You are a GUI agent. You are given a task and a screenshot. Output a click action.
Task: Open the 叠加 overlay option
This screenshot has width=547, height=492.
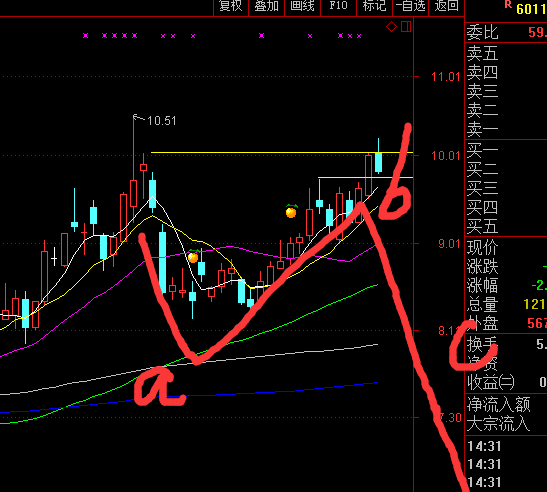(267, 7)
